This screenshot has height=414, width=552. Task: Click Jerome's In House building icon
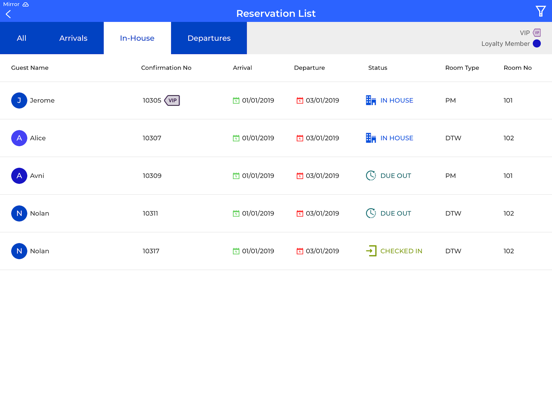(371, 100)
